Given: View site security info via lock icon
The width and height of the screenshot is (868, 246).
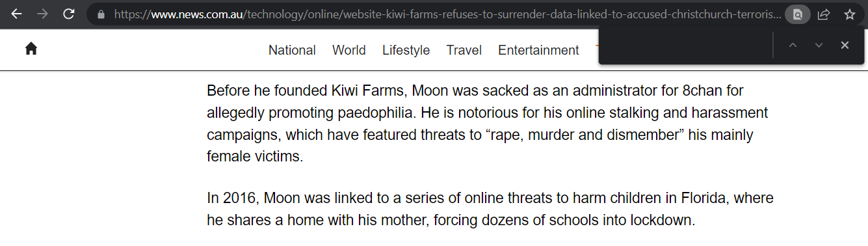Looking at the screenshot, I should coord(100,14).
